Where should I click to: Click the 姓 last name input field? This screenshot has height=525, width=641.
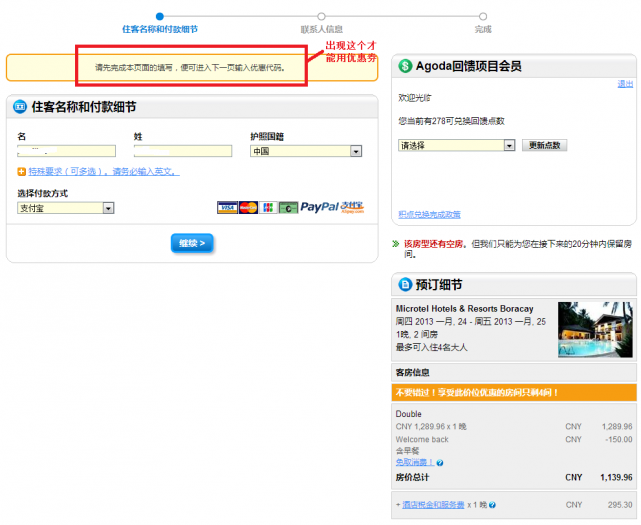pyautogui.click(x=183, y=151)
